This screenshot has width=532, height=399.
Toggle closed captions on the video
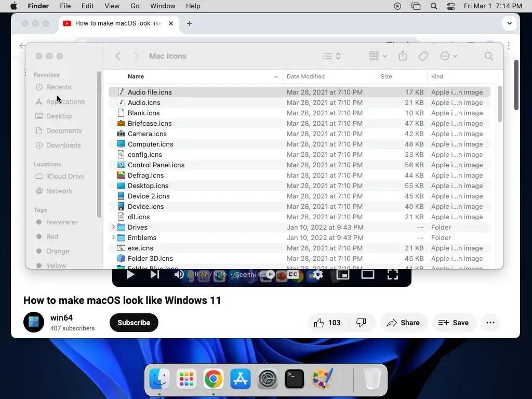293,274
